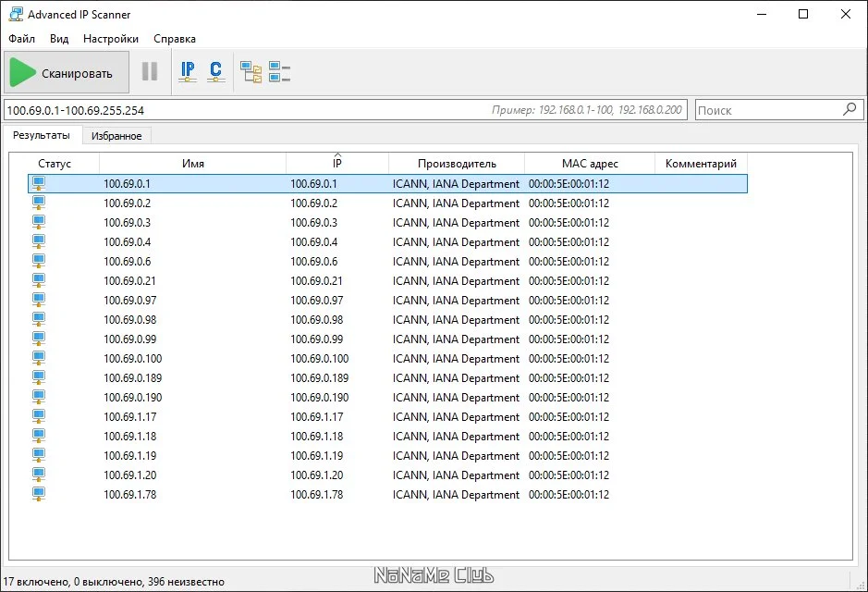Click status computer icon for 100.69.0.3
The image size is (868, 592).
tap(38, 222)
